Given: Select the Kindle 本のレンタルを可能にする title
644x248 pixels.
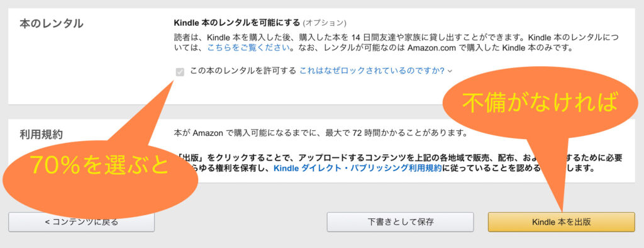Looking at the screenshot, I should click(x=237, y=22).
